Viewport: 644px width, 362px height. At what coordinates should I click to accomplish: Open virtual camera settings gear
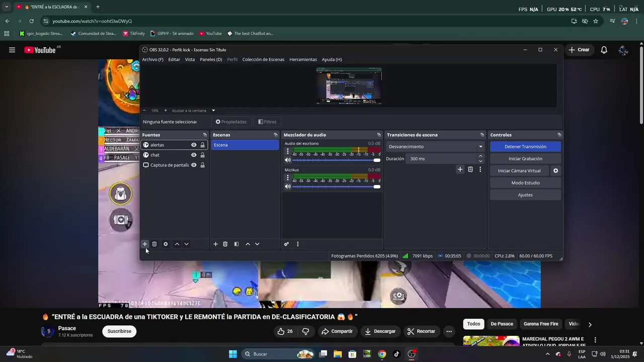555,170
